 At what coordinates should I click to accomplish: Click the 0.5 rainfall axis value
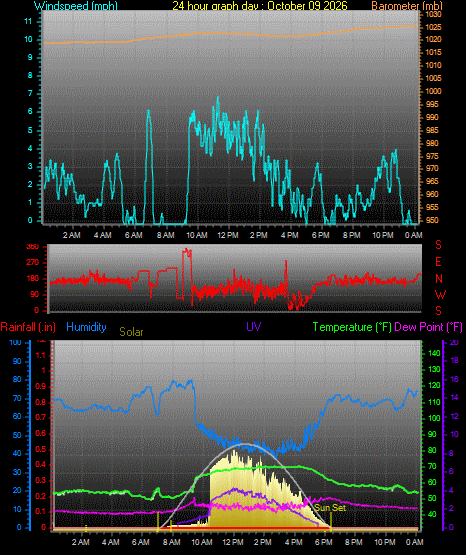coord(41,449)
